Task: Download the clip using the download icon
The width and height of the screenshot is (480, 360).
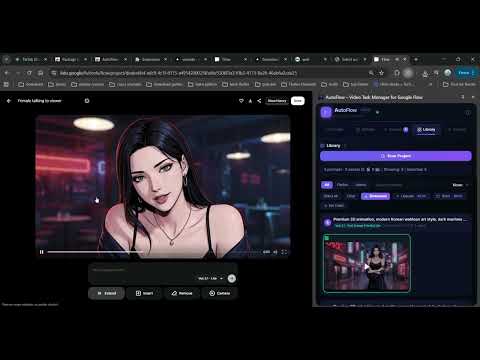Action: click(x=250, y=101)
